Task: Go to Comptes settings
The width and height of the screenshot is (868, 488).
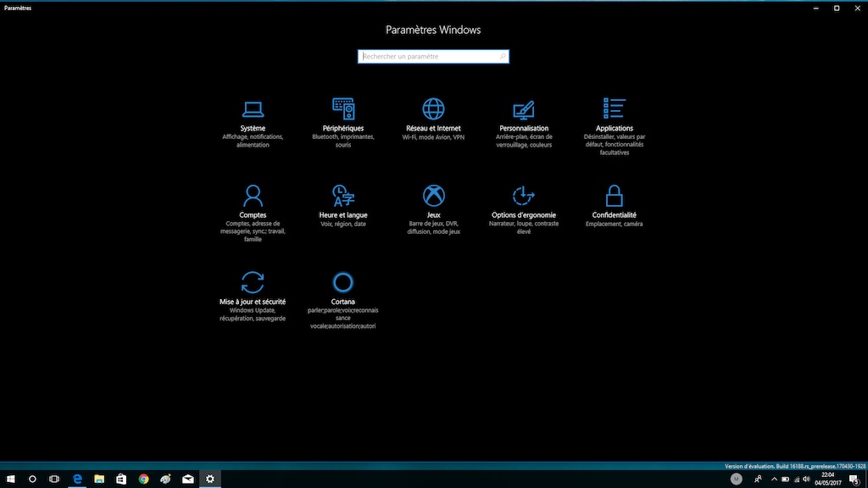Action: click(253, 197)
